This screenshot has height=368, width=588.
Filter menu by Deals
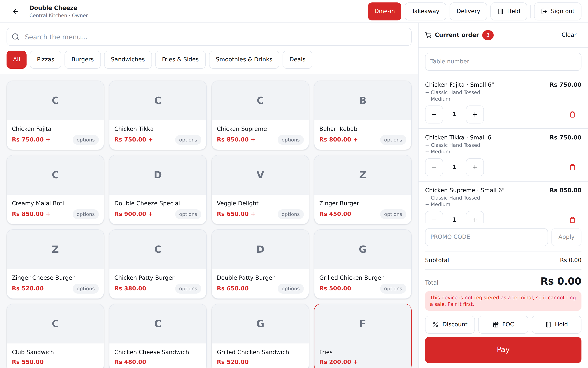[x=297, y=59]
